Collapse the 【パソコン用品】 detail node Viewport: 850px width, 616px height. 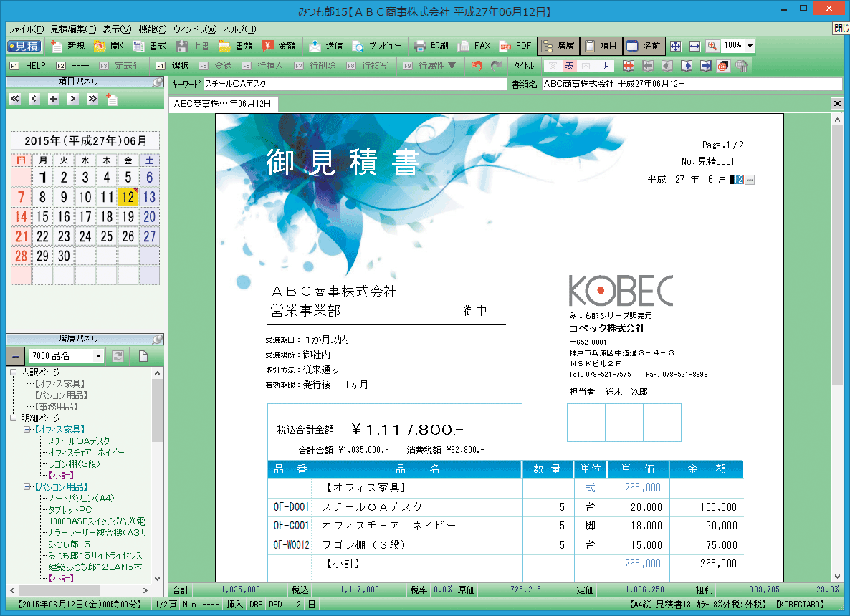coord(27,487)
